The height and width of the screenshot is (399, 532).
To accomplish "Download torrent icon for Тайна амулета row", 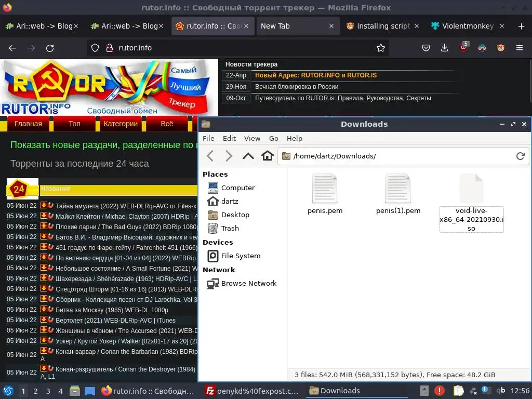I will pos(44,205).
